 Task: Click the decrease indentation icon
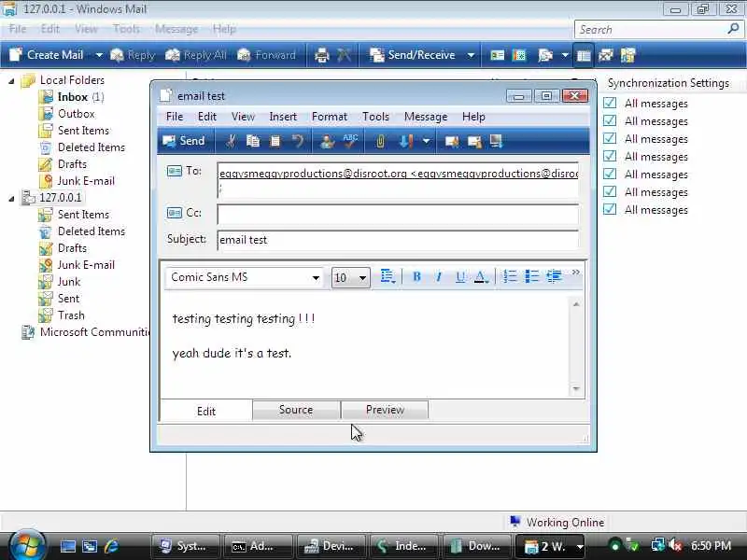554,276
